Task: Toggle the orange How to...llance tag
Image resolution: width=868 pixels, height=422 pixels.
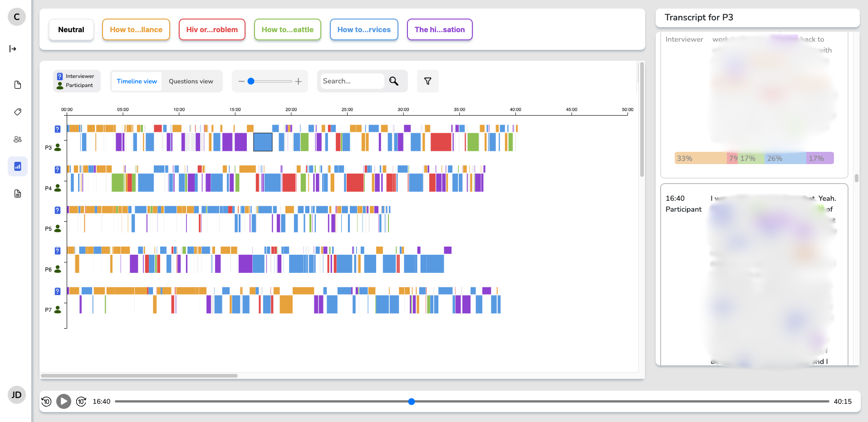Action: coord(136,30)
